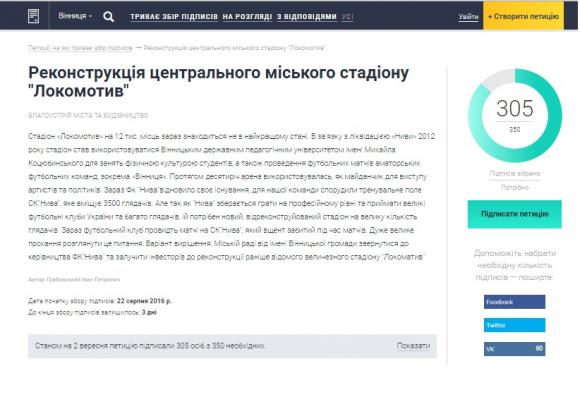The image size is (580, 409).
Task: Click the author name line
Action: click(74, 279)
